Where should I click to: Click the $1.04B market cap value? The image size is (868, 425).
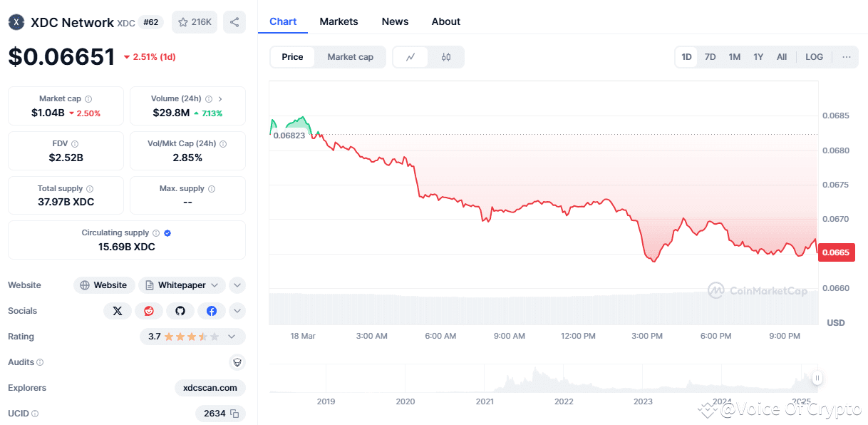tap(48, 113)
